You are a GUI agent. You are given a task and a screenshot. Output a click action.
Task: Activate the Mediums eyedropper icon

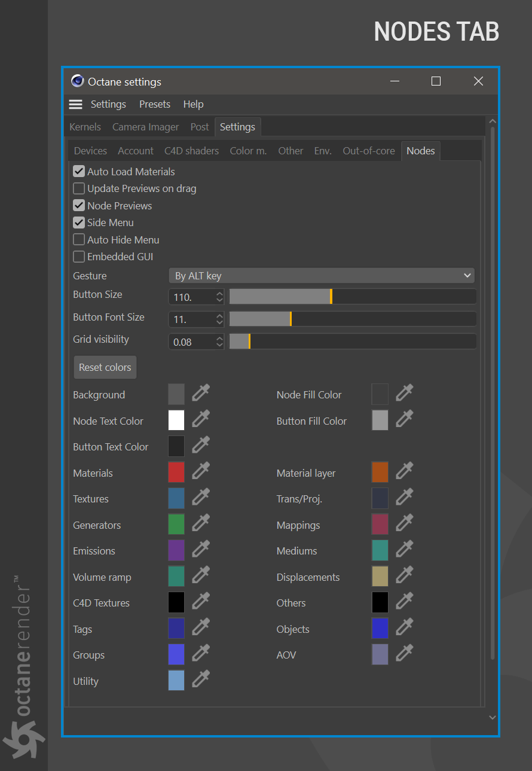coord(405,549)
